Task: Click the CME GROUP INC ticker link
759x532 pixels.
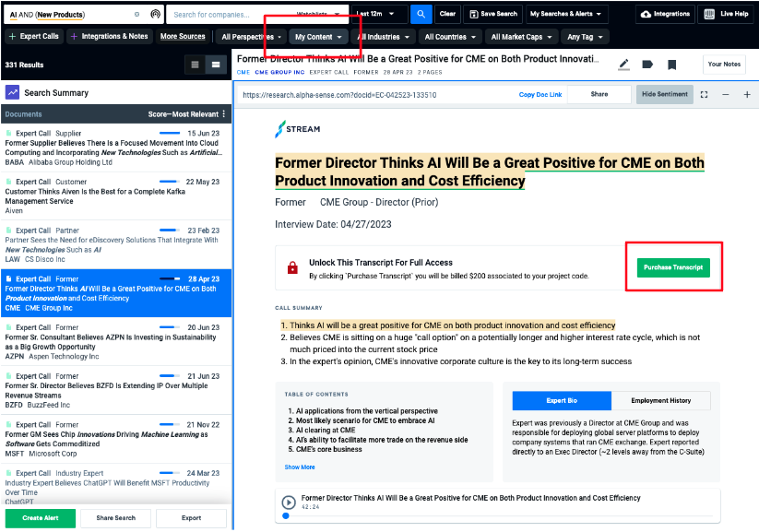Action: pos(279,72)
